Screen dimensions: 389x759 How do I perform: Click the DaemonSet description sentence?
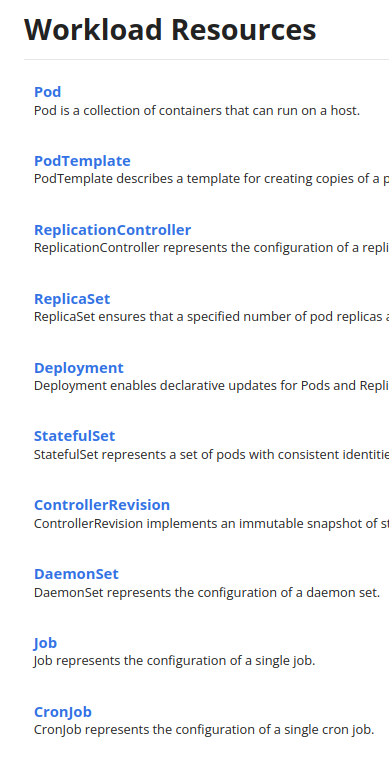(x=207, y=592)
